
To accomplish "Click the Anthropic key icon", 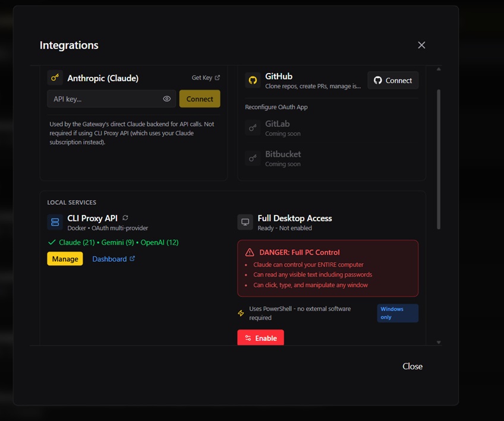I will [55, 77].
